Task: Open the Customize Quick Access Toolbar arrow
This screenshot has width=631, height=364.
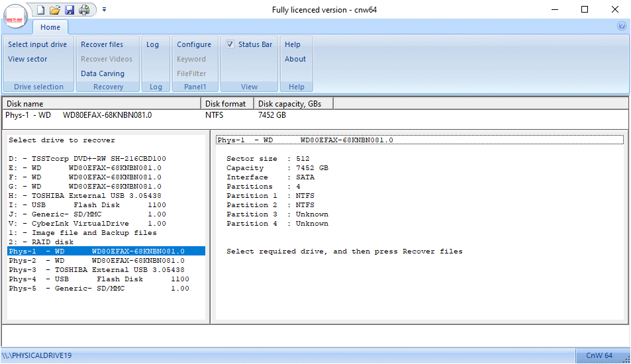Action: (x=104, y=9)
